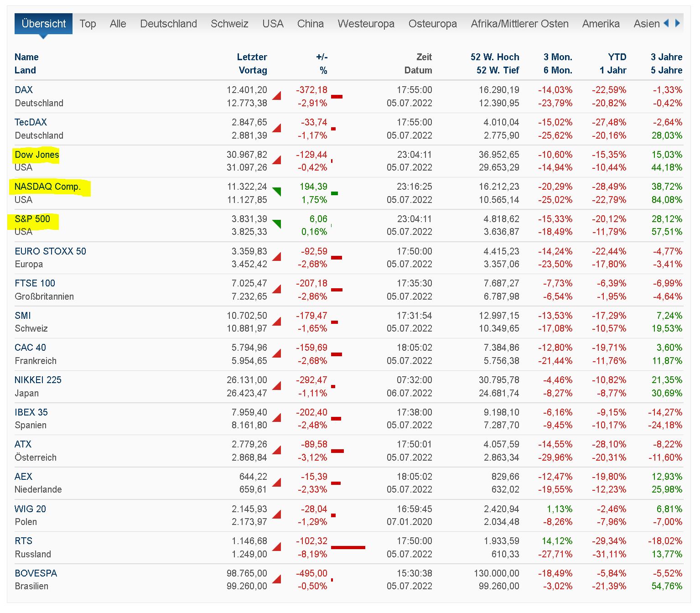
Task: Click Dow Jones last price 30.967,82
Action: pyautogui.click(x=247, y=155)
